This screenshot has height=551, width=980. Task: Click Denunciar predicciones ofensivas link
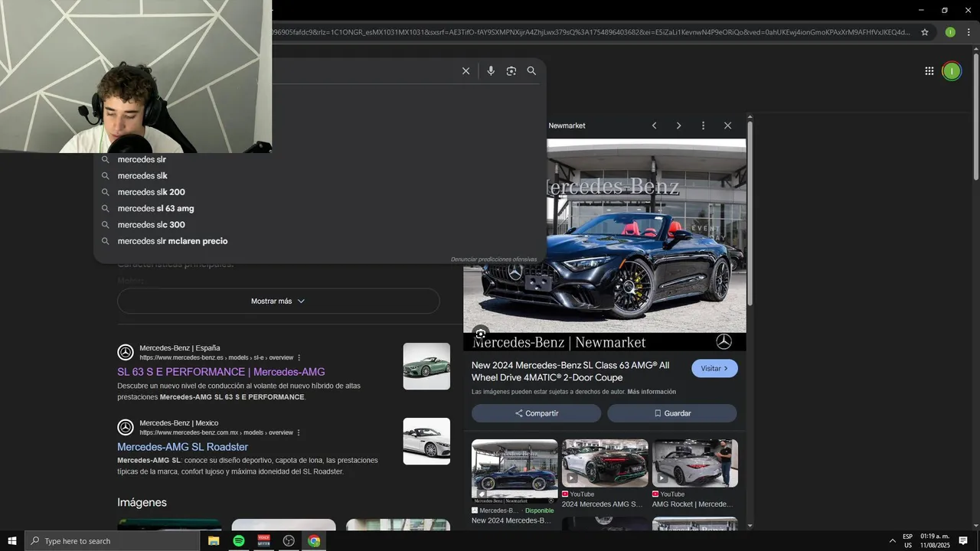coord(494,259)
